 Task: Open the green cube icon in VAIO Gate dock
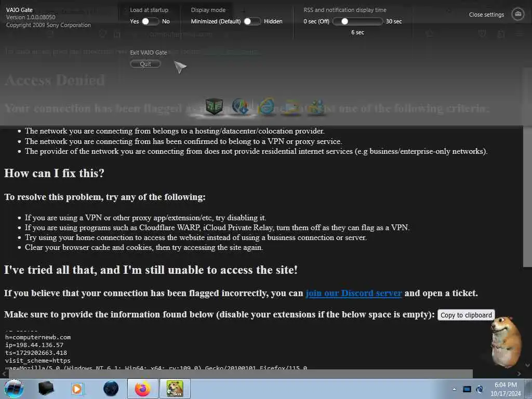[214, 106]
